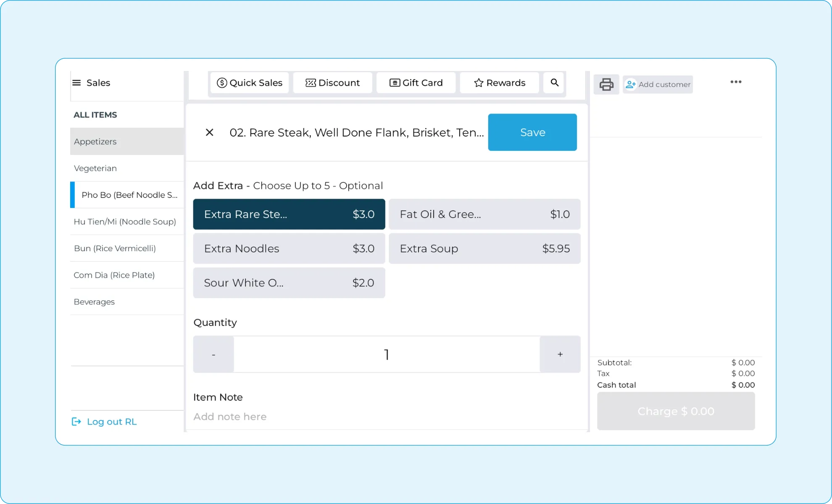Click the Save button
This screenshot has width=832, height=504.
[x=532, y=132]
